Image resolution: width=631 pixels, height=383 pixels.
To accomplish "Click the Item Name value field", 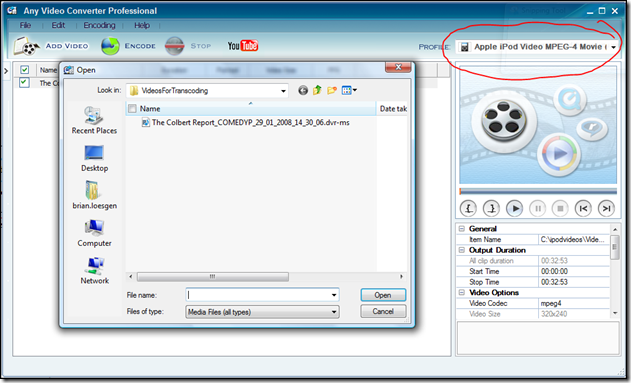I will (x=573, y=239).
